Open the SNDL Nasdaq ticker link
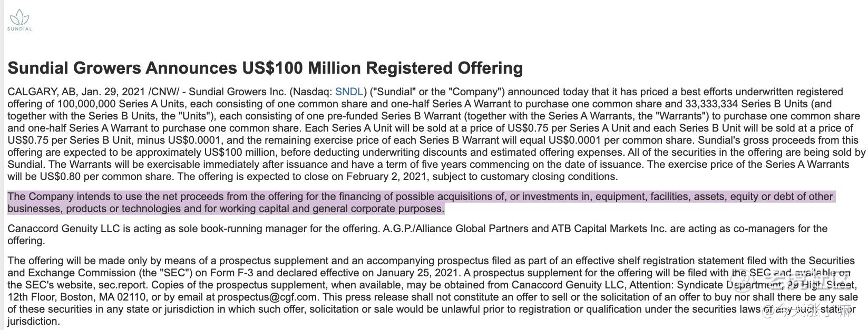The image size is (868, 330). (349, 92)
